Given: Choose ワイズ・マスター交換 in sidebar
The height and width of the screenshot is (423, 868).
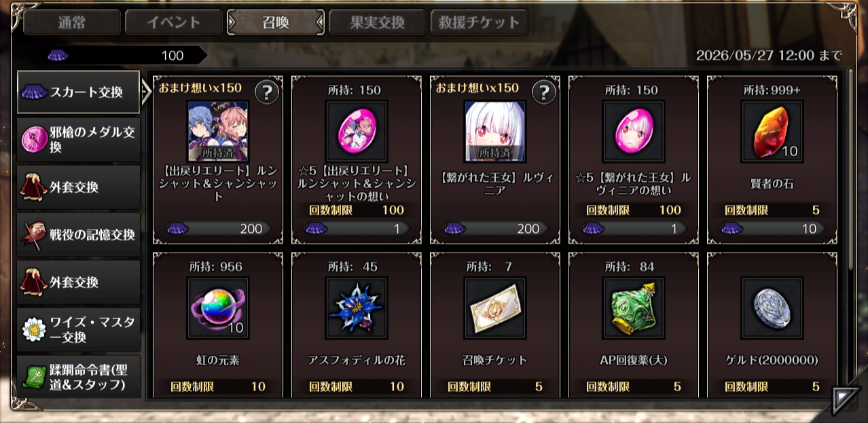Looking at the screenshot, I should 79,329.
